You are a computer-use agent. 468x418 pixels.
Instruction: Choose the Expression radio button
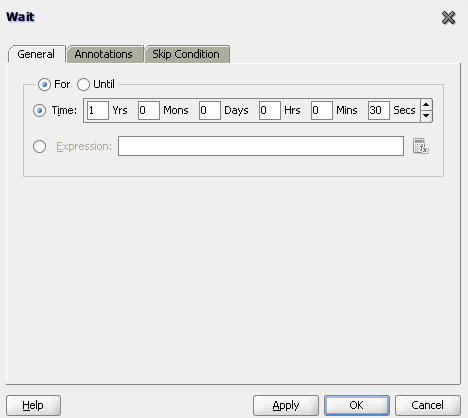[x=39, y=146]
